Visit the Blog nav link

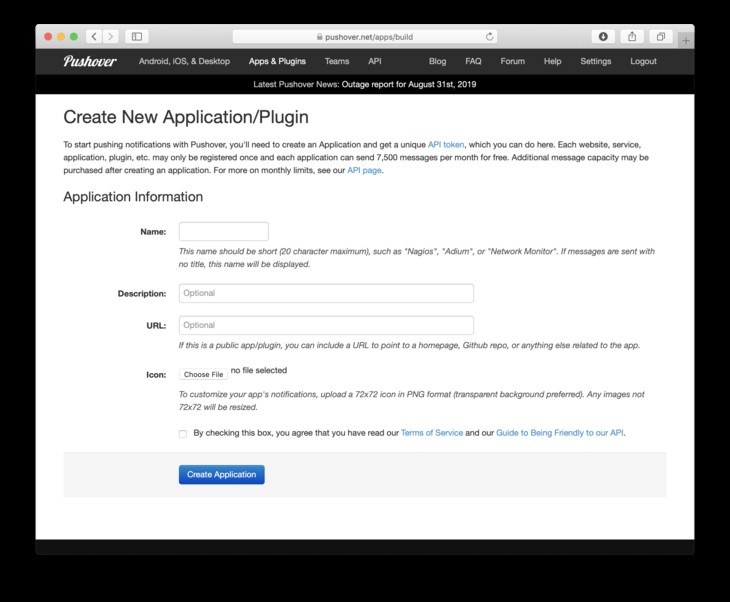(437, 61)
